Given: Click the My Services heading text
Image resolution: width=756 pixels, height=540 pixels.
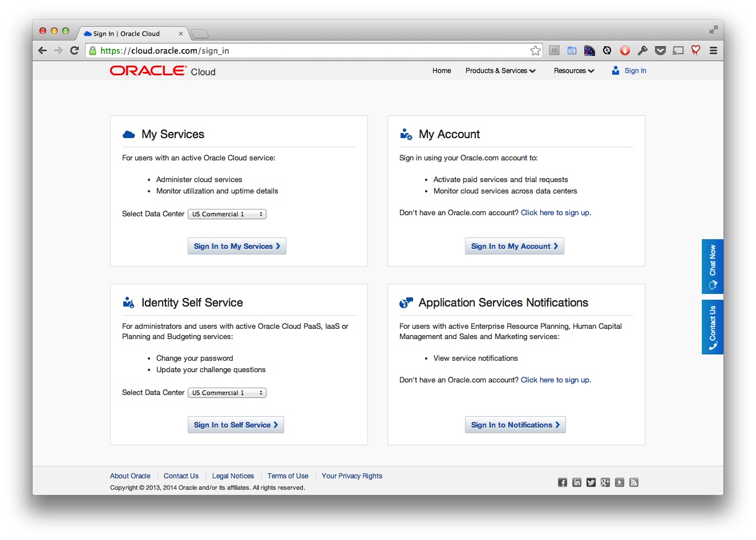Looking at the screenshot, I should point(173,134).
